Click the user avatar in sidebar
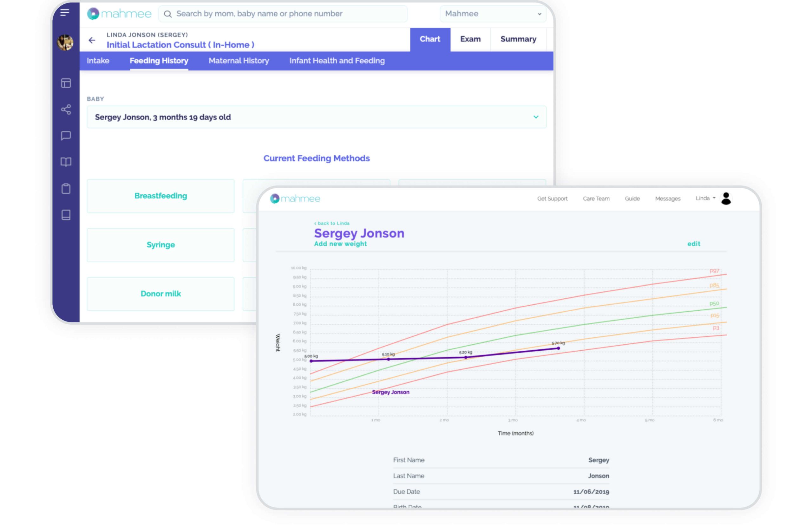The width and height of the screenshot is (812, 532). point(65,42)
